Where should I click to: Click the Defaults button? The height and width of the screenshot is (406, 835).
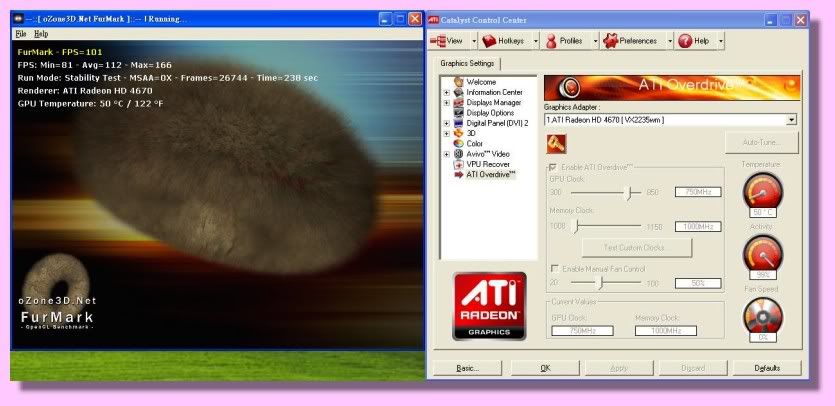[x=767, y=367]
